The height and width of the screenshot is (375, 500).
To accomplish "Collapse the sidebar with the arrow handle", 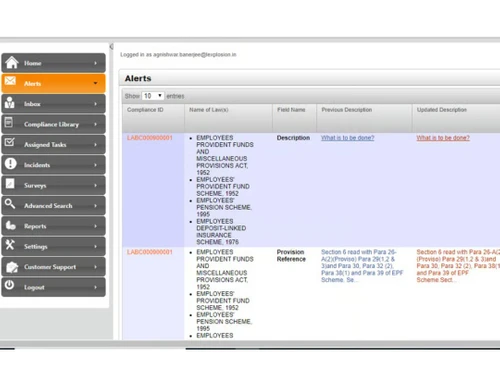I will click(111, 46).
